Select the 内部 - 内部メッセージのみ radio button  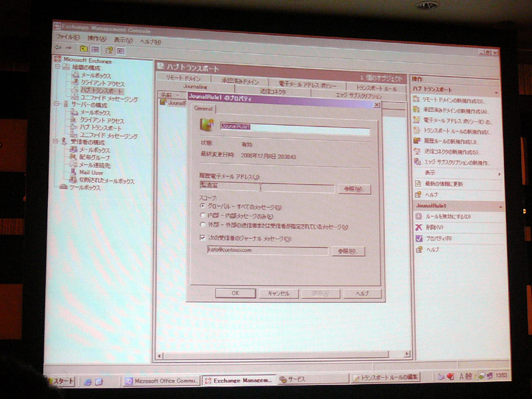203,215
